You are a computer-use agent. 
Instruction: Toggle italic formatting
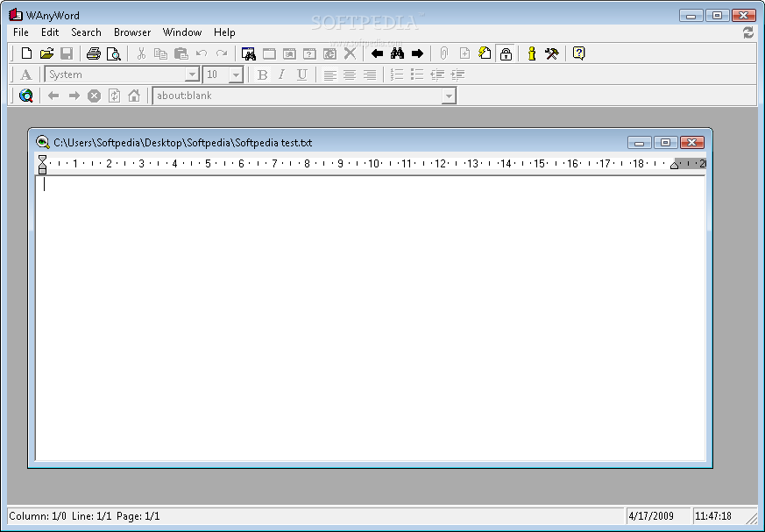(x=281, y=74)
